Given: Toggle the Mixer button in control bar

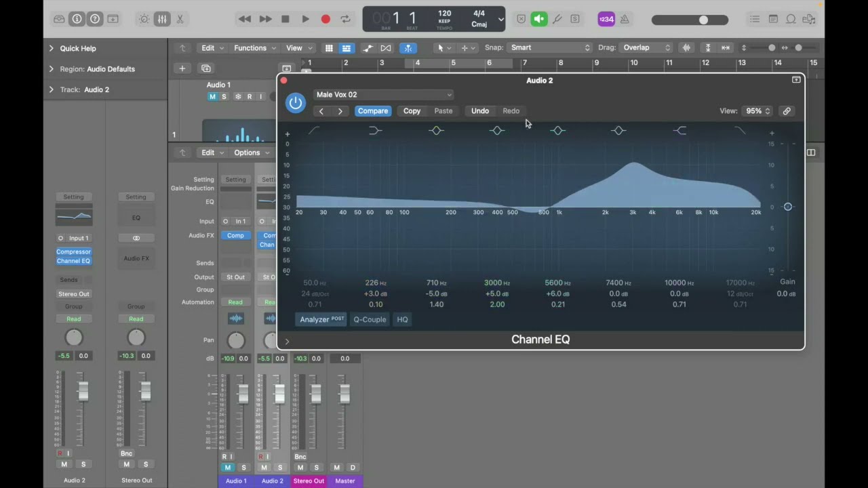Looking at the screenshot, I should click(x=162, y=19).
